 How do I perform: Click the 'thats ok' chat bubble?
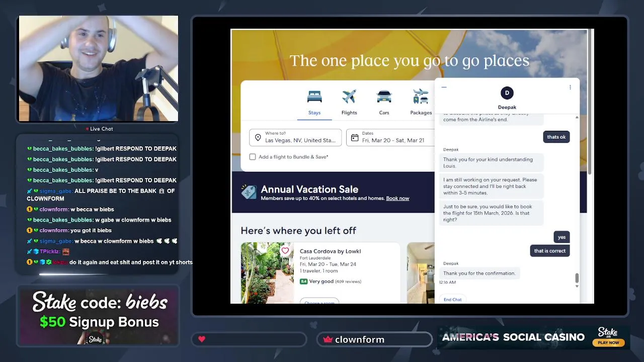pos(556,137)
